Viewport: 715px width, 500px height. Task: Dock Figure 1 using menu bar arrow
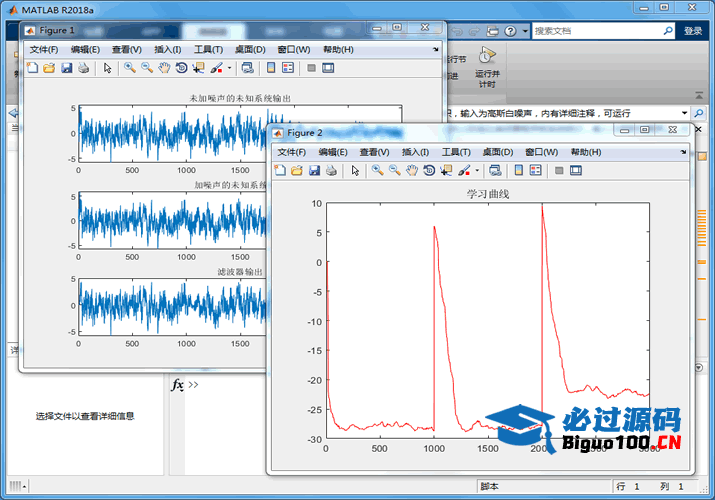(435, 49)
